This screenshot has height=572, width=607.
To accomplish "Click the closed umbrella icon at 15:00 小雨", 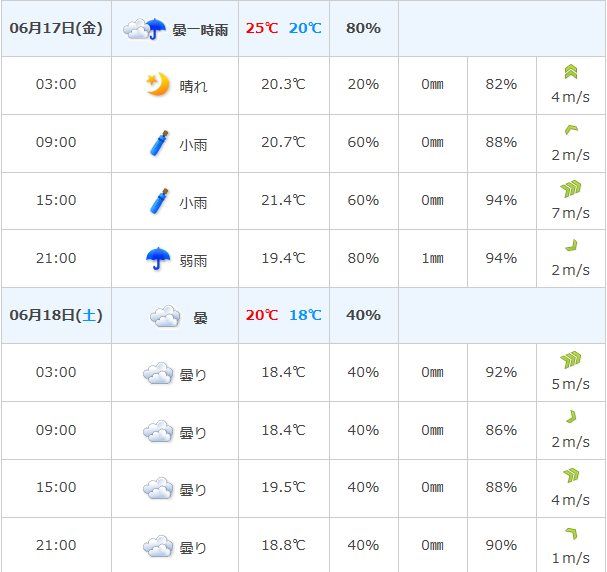I will click(159, 201).
